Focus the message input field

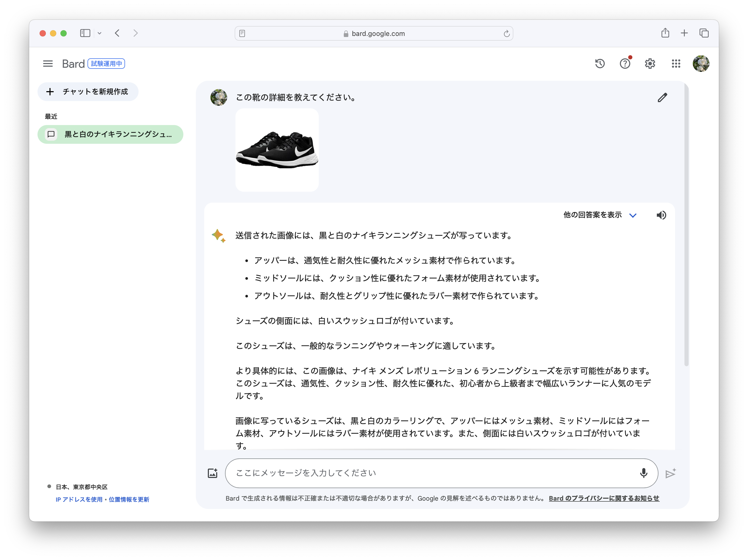point(441,473)
